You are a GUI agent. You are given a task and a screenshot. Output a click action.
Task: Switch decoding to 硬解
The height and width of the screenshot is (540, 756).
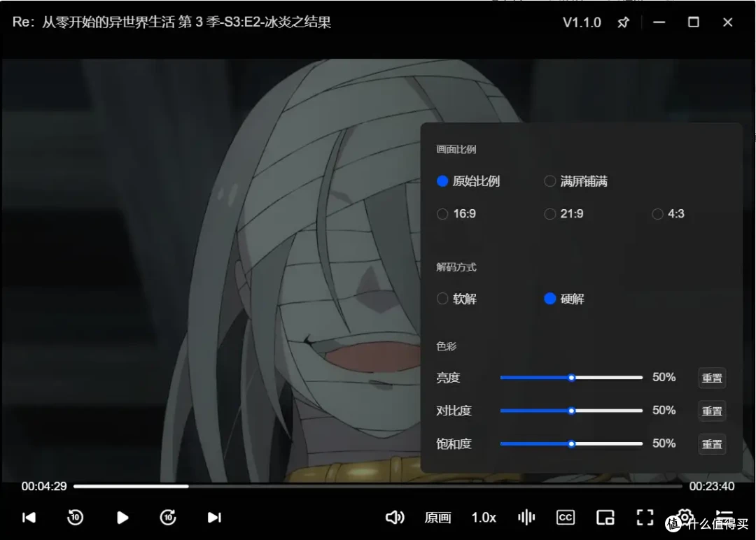(563, 299)
